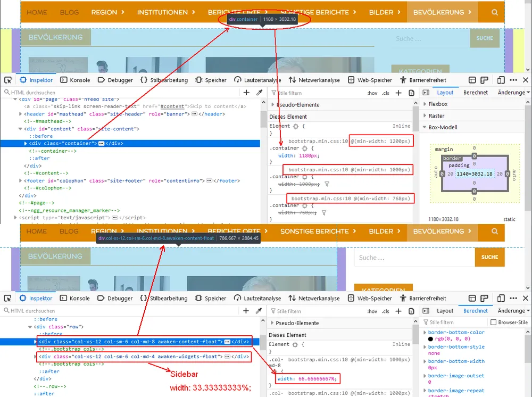Enable the Browser-Stile checkbox
This screenshot has width=532, height=397.
tap(493, 322)
